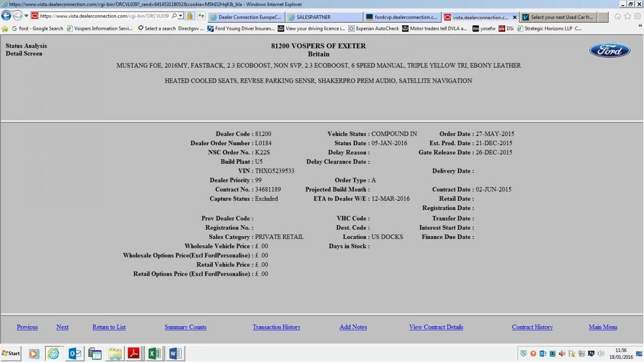644x362 pixels.
Task: Click the Add Notes link
Action: tap(353, 327)
